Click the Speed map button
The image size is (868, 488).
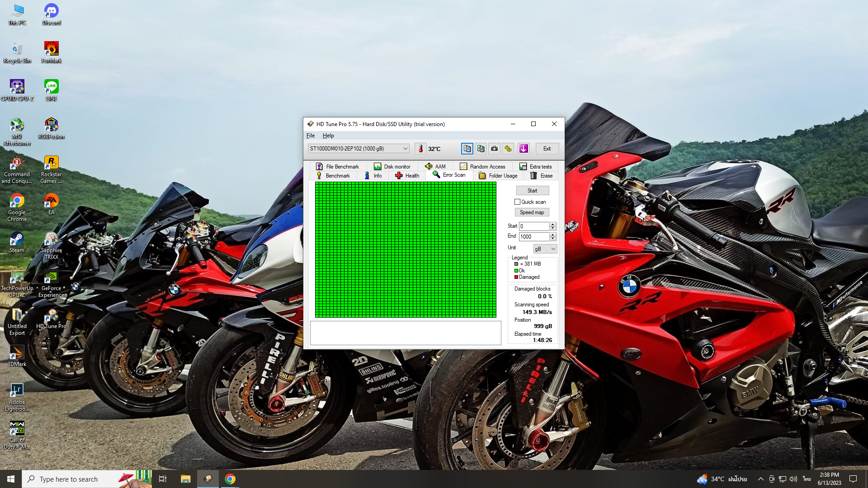click(532, 212)
